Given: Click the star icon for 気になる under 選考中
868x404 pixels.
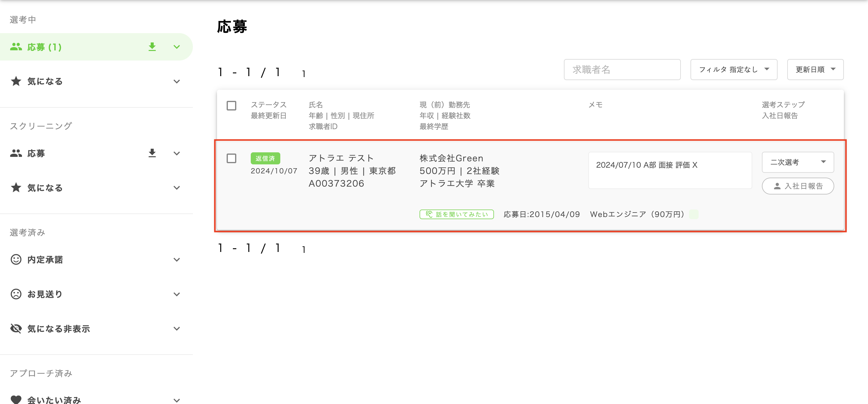Looking at the screenshot, I should (16, 81).
